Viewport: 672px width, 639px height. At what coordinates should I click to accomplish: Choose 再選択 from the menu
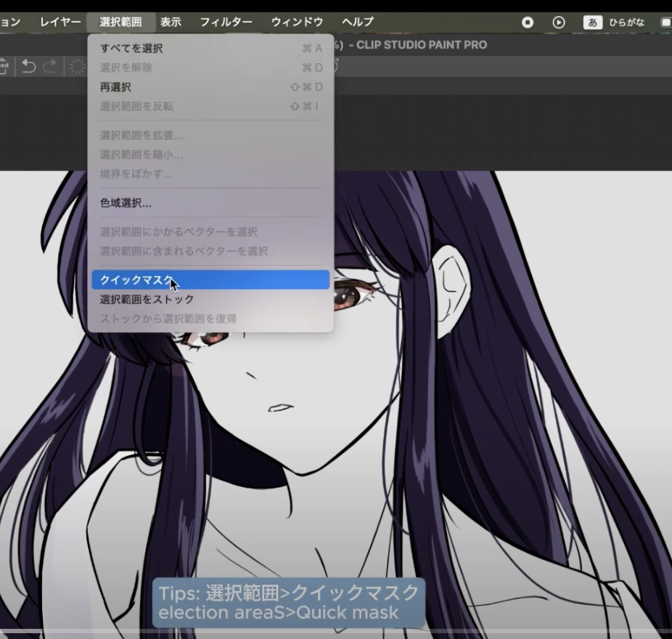pos(210,87)
